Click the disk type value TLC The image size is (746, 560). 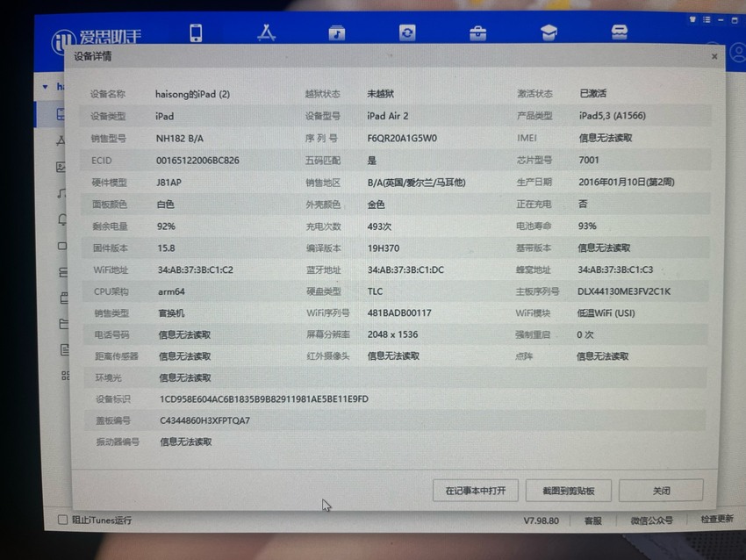[375, 291]
